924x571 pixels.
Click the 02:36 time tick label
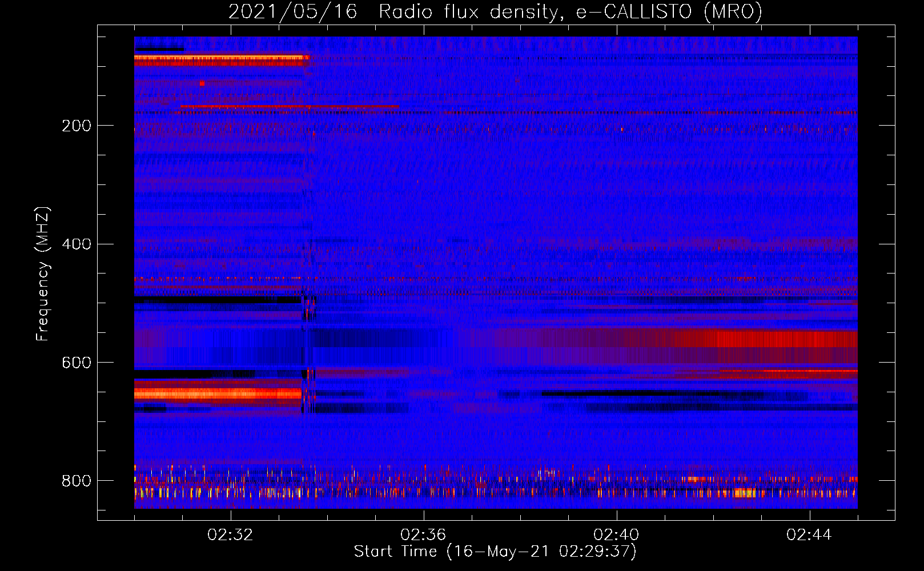(x=423, y=535)
